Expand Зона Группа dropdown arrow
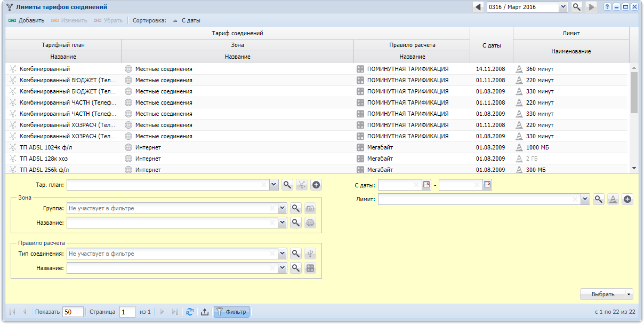The width and height of the screenshot is (644, 324). (283, 208)
